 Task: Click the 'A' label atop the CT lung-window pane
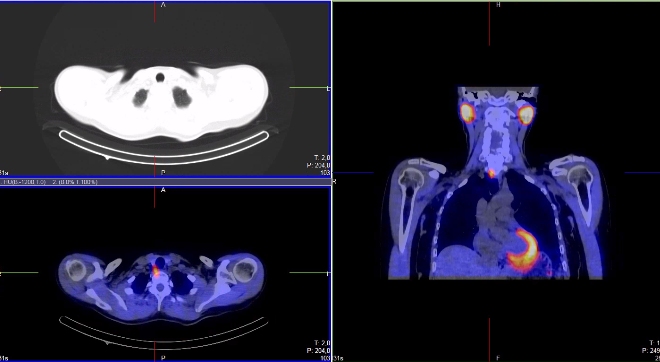163,5
